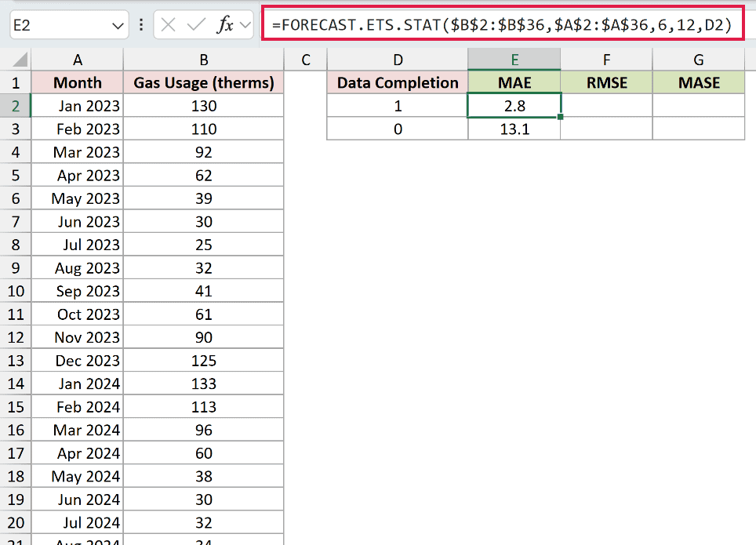Select gas usage value 92
This screenshot has height=545, width=756.
pyautogui.click(x=203, y=152)
